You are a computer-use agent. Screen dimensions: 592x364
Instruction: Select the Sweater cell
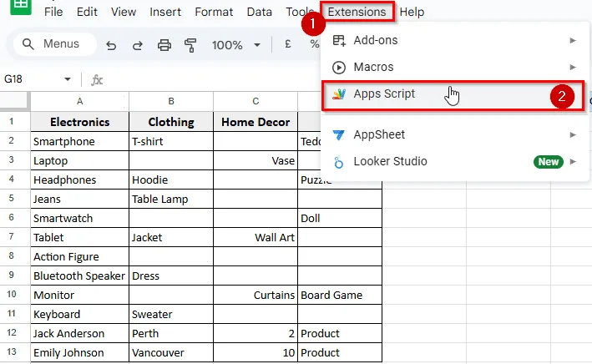click(x=171, y=314)
